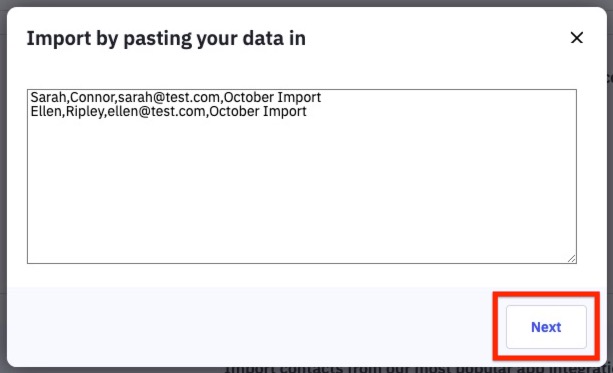
Task: Close the import dialog with the X icon
Action: 577,38
